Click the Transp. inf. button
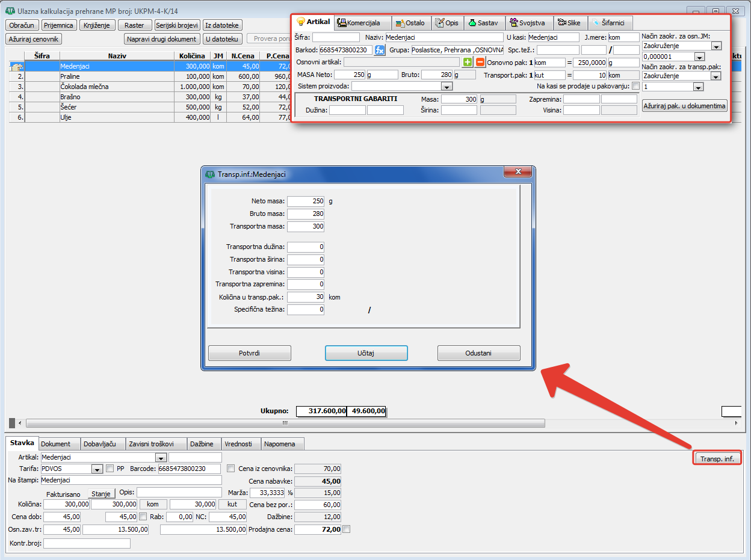This screenshot has height=560, width=751. coord(717,459)
